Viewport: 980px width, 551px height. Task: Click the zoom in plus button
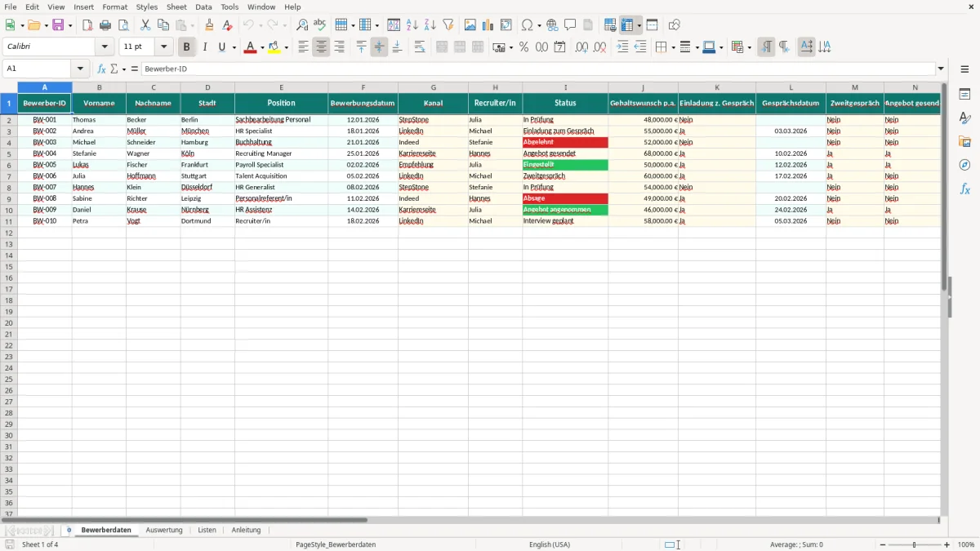coord(947,544)
